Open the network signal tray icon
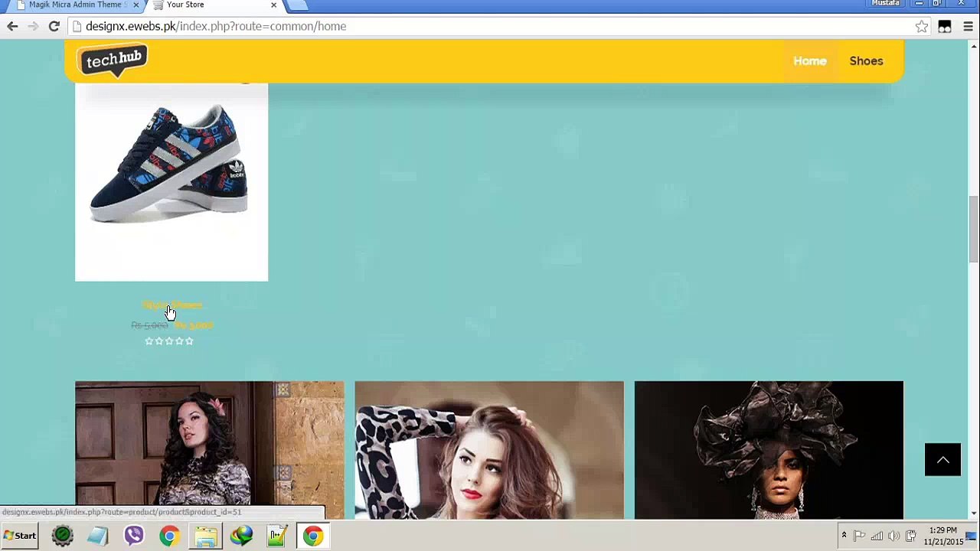Image resolution: width=980 pixels, height=551 pixels. coord(877,536)
